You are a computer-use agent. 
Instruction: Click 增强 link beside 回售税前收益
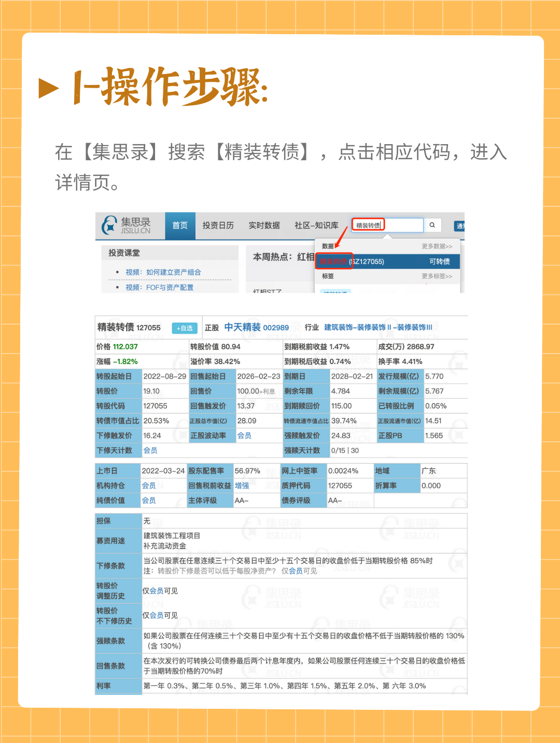point(242,486)
